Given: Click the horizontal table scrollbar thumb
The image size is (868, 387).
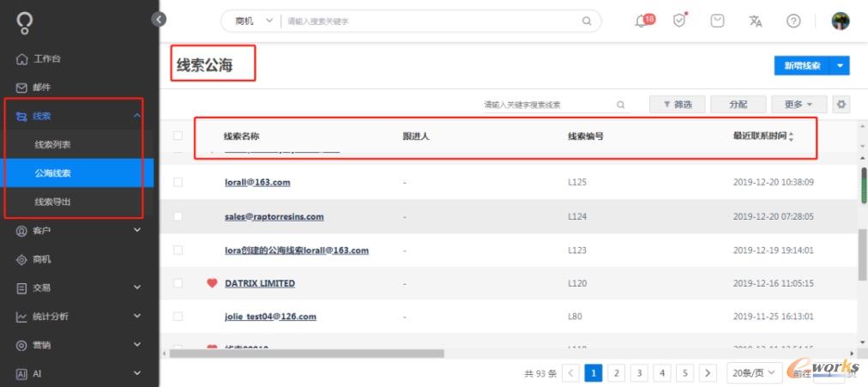Looking at the screenshot, I should [x=307, y=354].
